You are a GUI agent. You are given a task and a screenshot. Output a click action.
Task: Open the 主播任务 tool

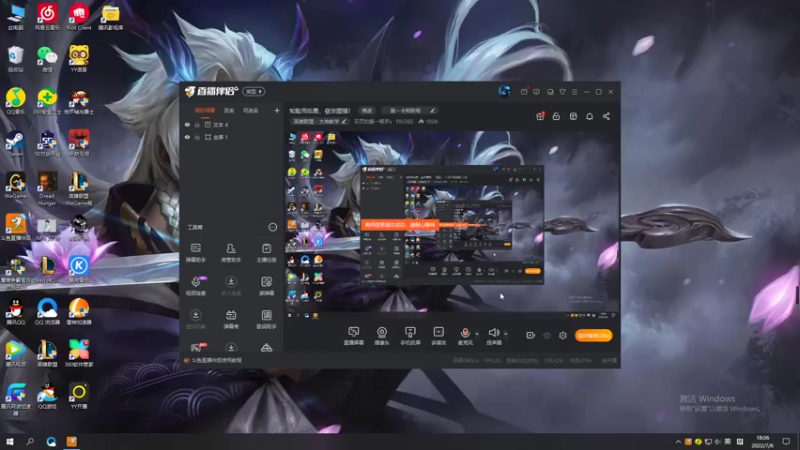click(x=266, y=253)
